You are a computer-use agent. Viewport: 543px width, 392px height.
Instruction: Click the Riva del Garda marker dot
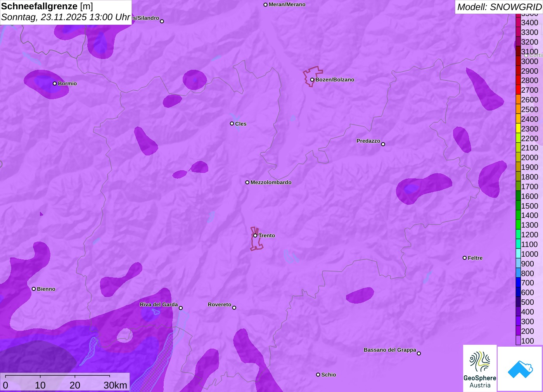pos(181,308)
